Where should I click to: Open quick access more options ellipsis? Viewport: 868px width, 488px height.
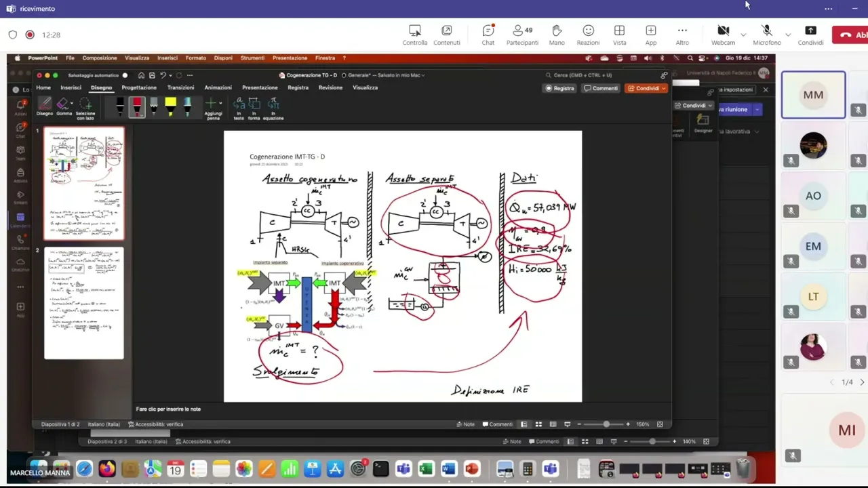189,75
